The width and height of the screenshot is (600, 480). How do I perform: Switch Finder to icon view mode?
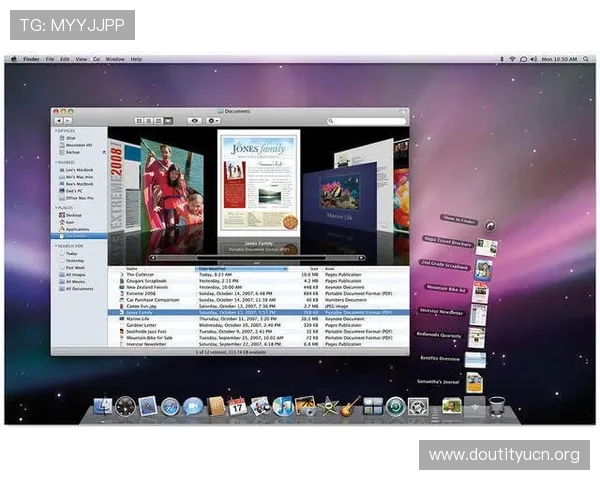139,121
